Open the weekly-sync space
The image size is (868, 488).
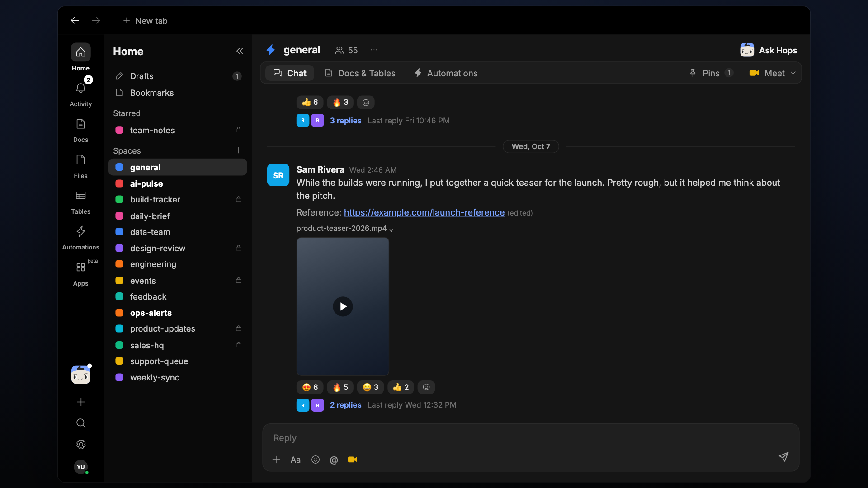tap(178, 377)
